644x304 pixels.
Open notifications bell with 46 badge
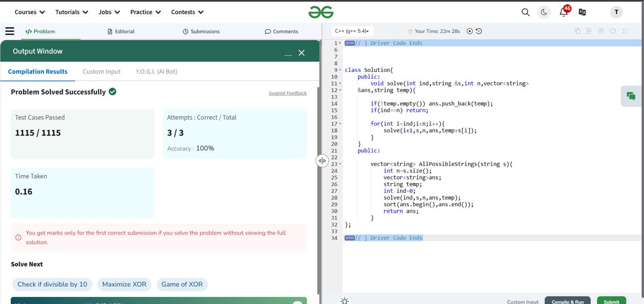point(564,11)
